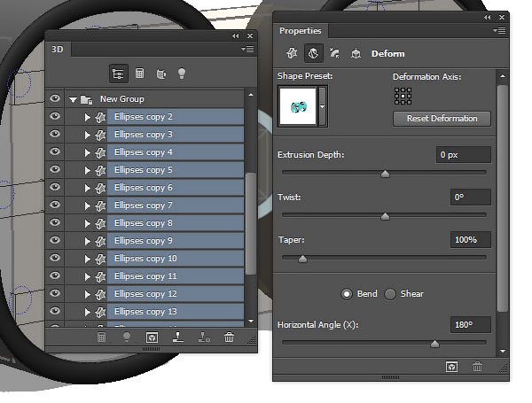
Task: Toggle visibility of Ellipses copy 13
Action: [55, 311]
